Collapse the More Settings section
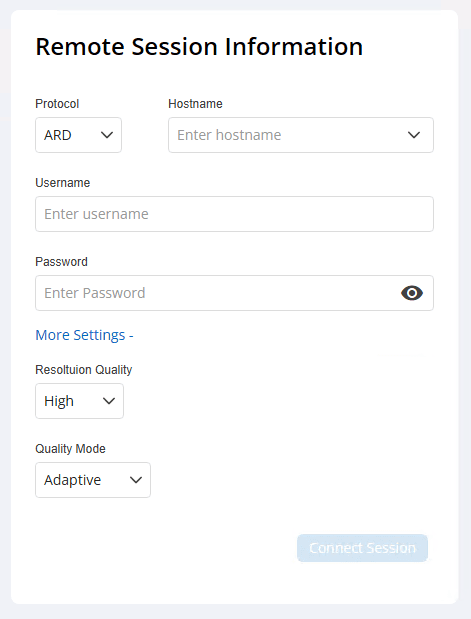Screen dimensions: 471x619 click(x=84, y=335)
